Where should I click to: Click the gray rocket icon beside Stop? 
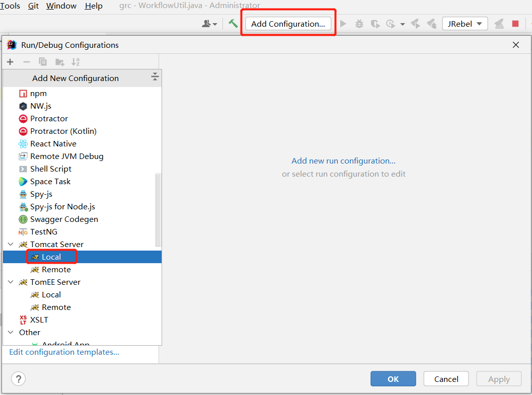point(499,24)
